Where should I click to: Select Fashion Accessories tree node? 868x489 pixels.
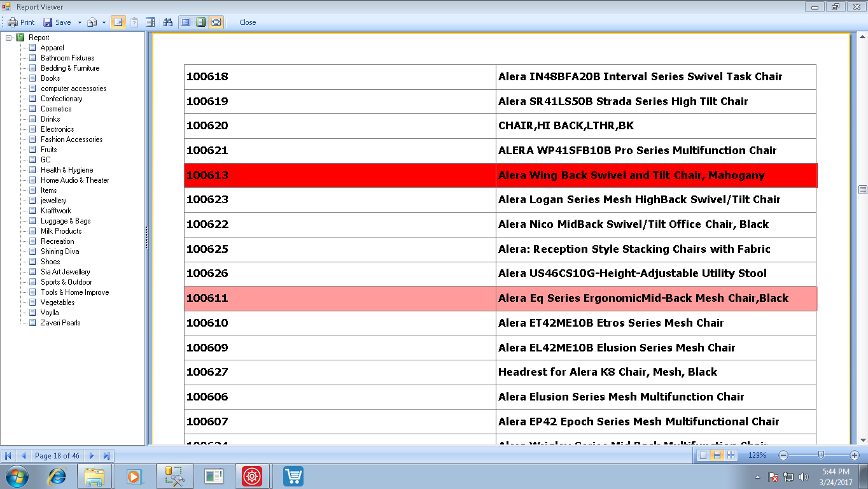coord(71,139)
